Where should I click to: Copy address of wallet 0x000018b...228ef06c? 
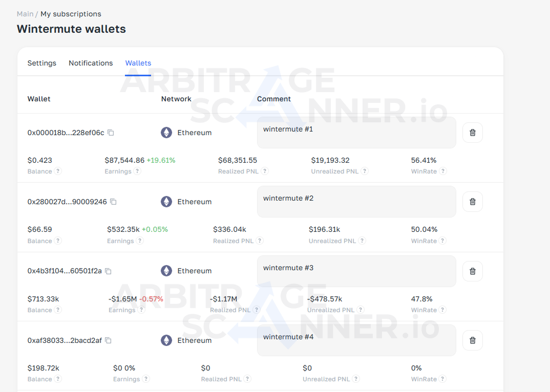click(111, 133)
